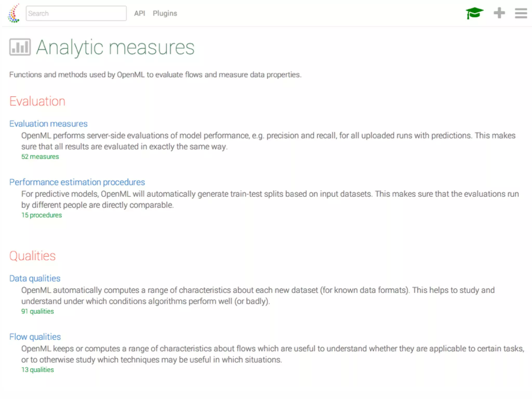
Task: Open the Flow qualities link
Action: click(35, 337)
